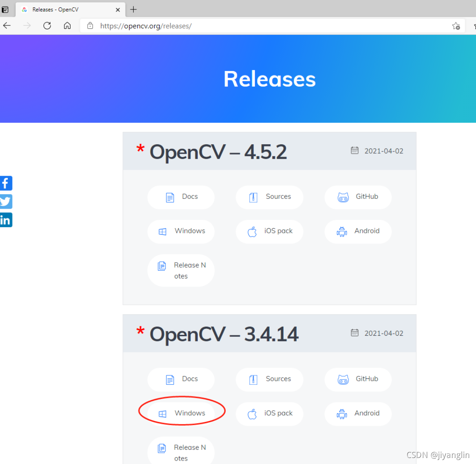Click the calendar icon next to OpenCV 3.4.14 date
Image resolution: width=476 pixels, height=464 pixels.
355,333
